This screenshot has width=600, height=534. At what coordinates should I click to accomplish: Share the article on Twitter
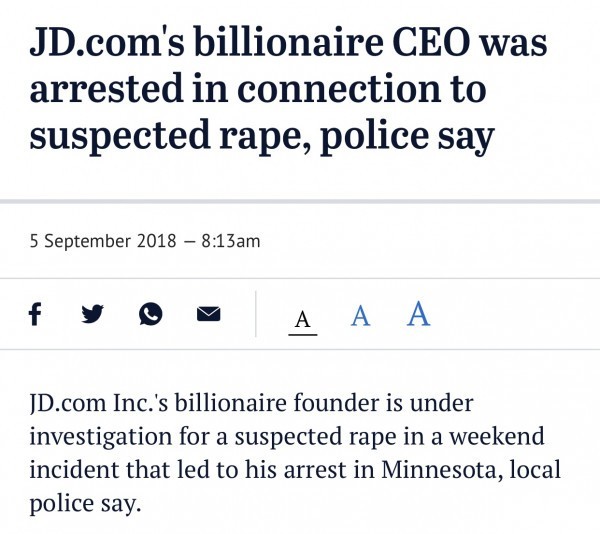point(92,315)
